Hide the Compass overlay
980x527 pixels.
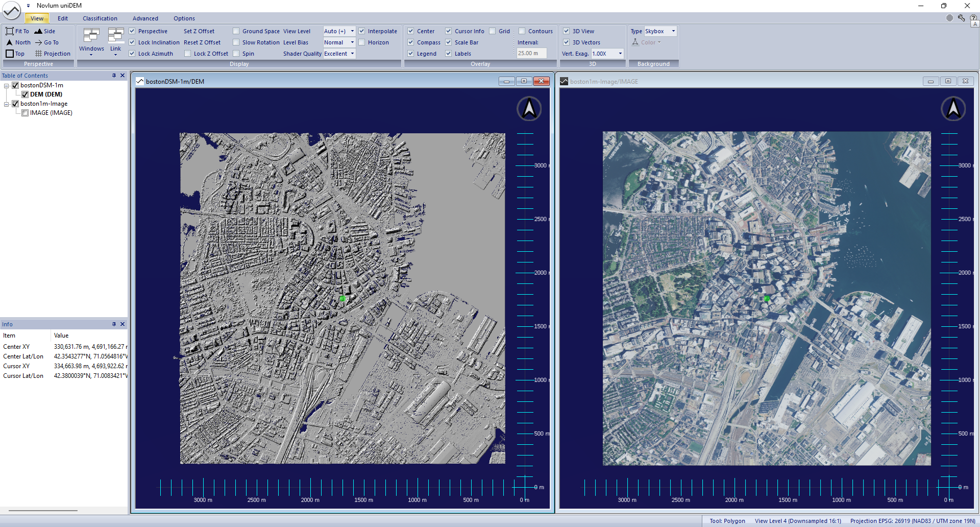411,42
